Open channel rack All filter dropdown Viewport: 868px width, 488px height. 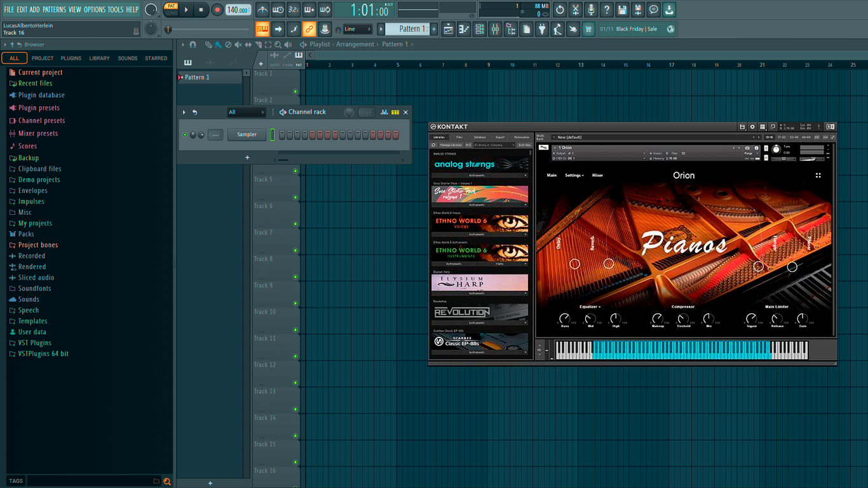pos(247,112)
